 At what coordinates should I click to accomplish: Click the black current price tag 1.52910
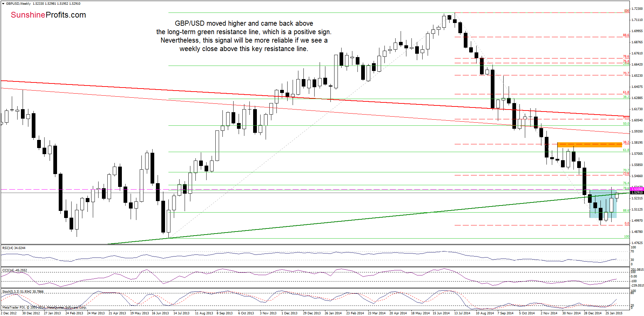point(637,192)
